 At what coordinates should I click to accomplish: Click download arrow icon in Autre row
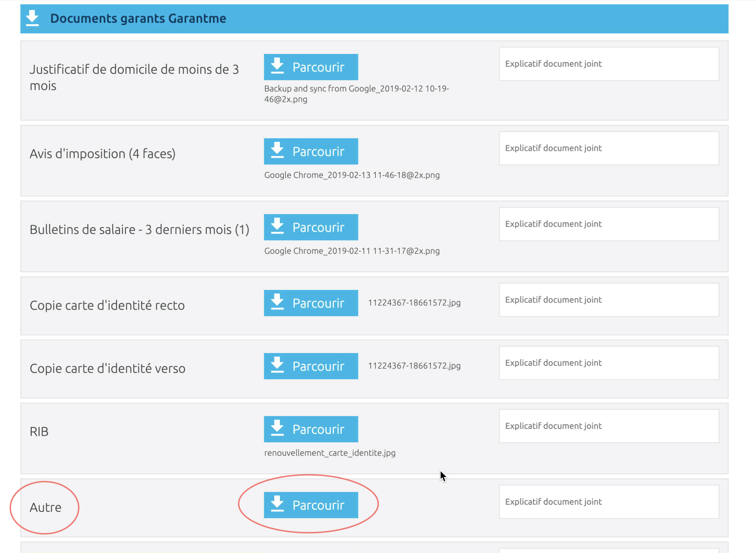(277, 504)
